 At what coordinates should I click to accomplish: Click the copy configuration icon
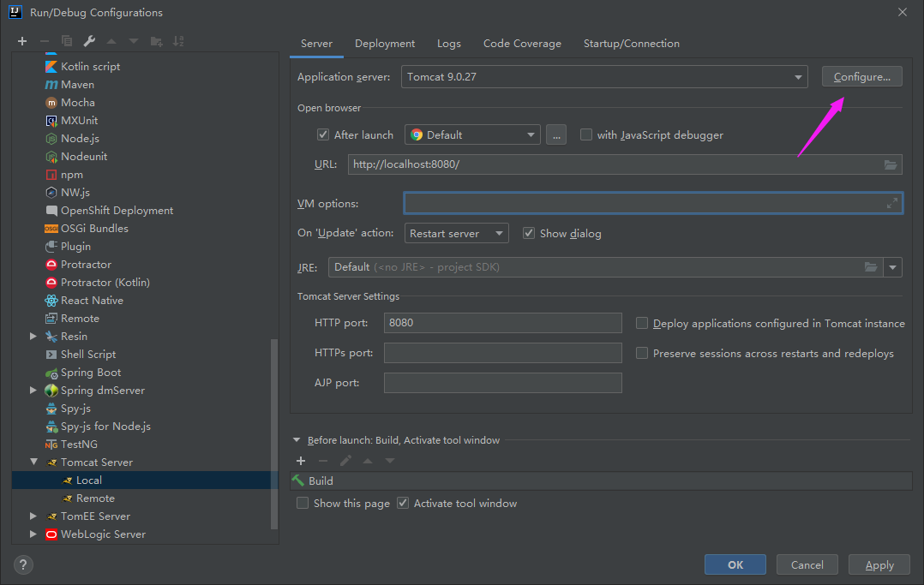click(x=67, y=41)
